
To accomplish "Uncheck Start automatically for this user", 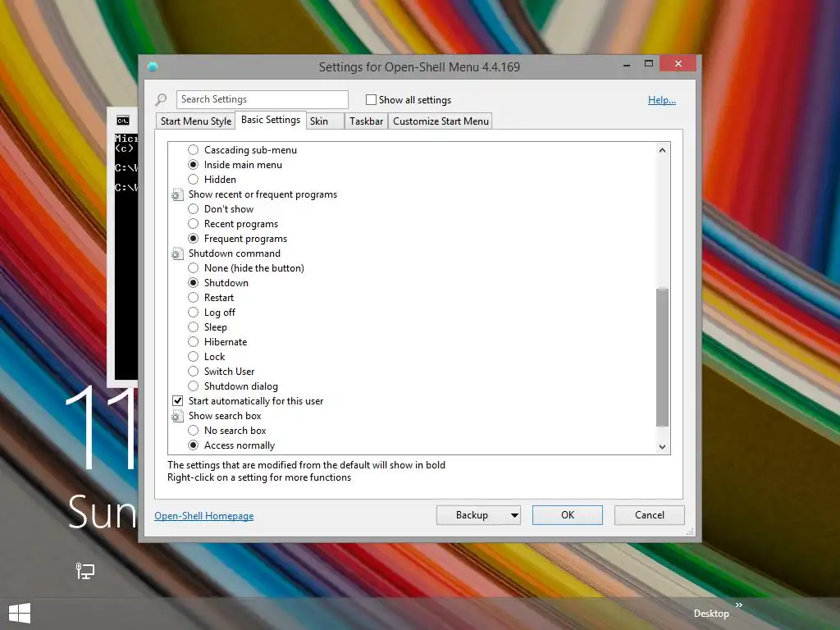I will (177, 400).
